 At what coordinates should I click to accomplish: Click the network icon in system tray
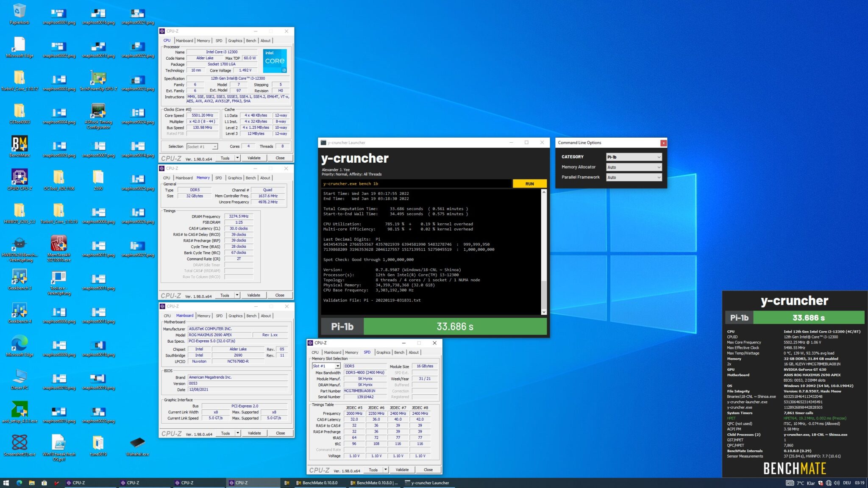[829, 482]
